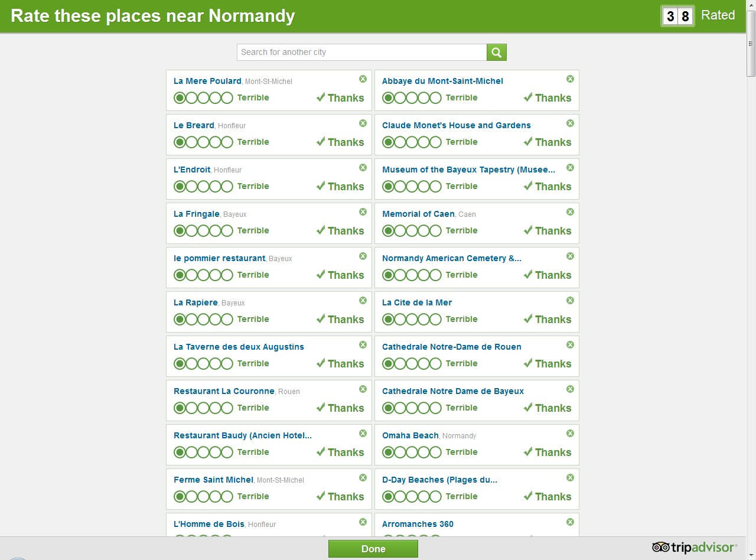
Task: Dismiss the Abbaye du Mont-Saint-Michel card
Action: (570, 79)
